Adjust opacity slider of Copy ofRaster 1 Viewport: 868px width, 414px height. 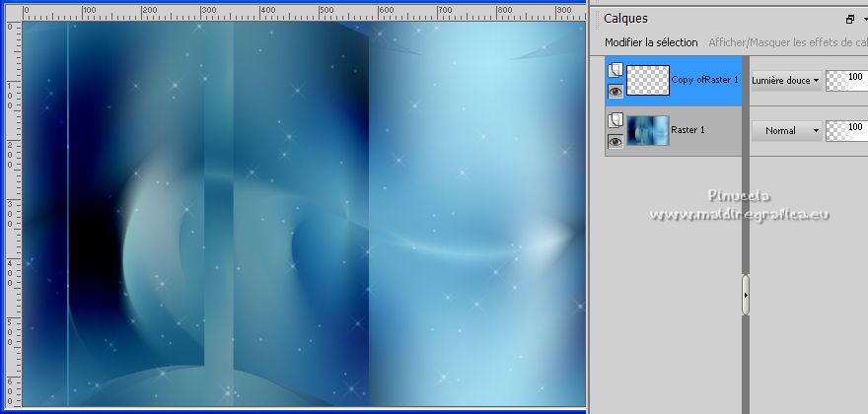point(846,80)
